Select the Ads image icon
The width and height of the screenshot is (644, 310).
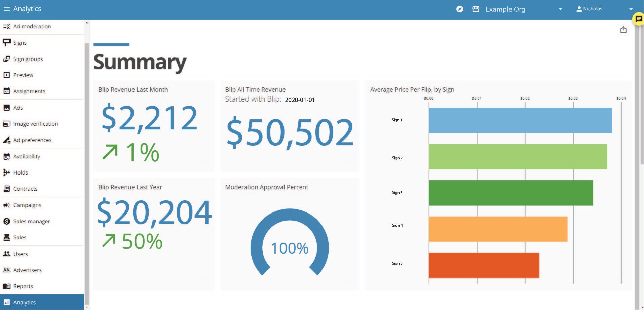(x=7, y=107)
